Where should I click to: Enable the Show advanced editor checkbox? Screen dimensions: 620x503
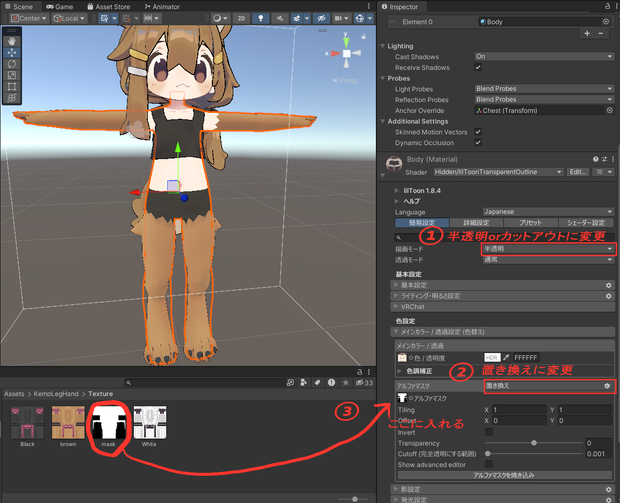tap(489, 464)
